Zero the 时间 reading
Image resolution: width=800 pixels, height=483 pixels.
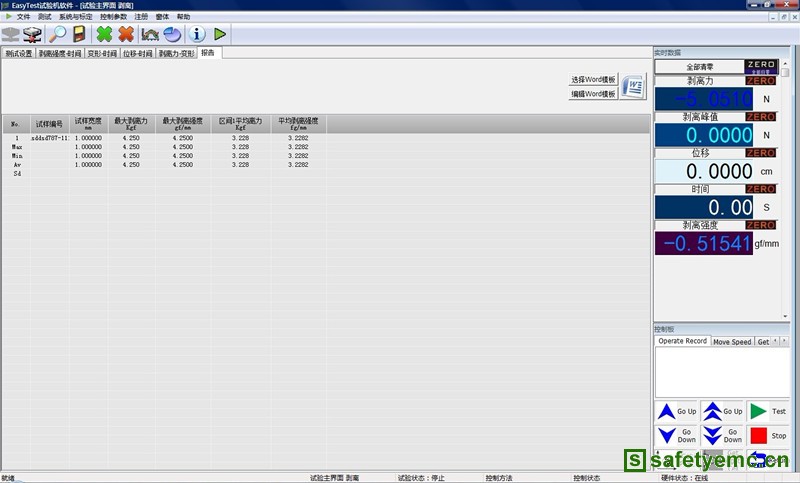[x=761, y=189]
